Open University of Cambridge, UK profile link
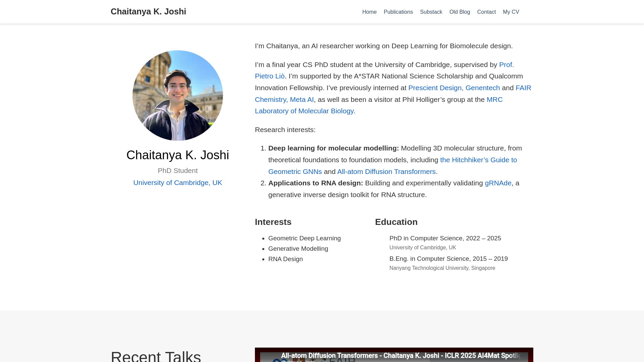Viewport: 644px width, 362px height. tap(178, 183)
